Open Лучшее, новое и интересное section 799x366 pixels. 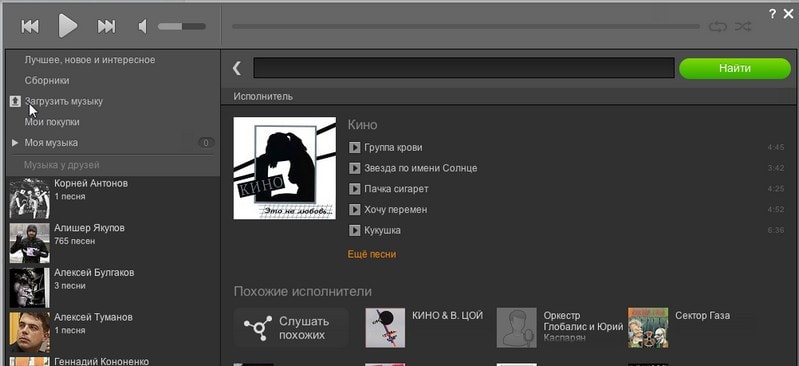tap(90, 60)
